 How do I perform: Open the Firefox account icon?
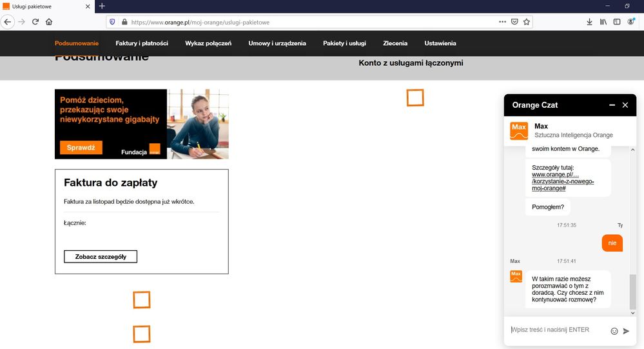point(631,22)
